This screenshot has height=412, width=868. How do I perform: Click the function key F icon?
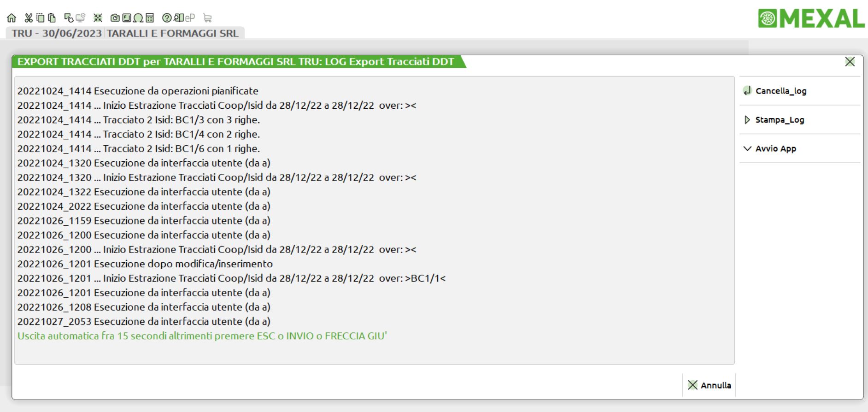coord(127,18)
